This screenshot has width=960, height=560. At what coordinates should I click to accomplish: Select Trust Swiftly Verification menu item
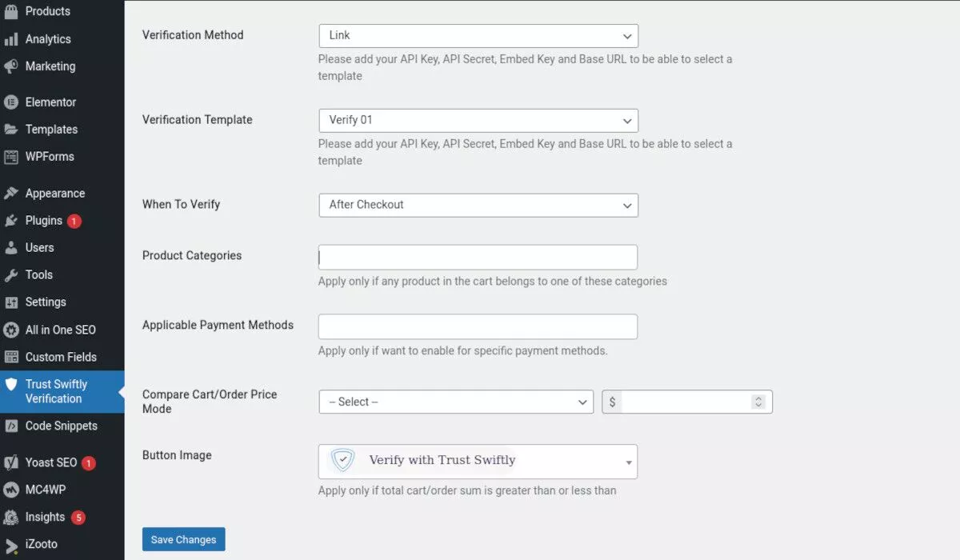pyautogui.click(x=62, y=391)
